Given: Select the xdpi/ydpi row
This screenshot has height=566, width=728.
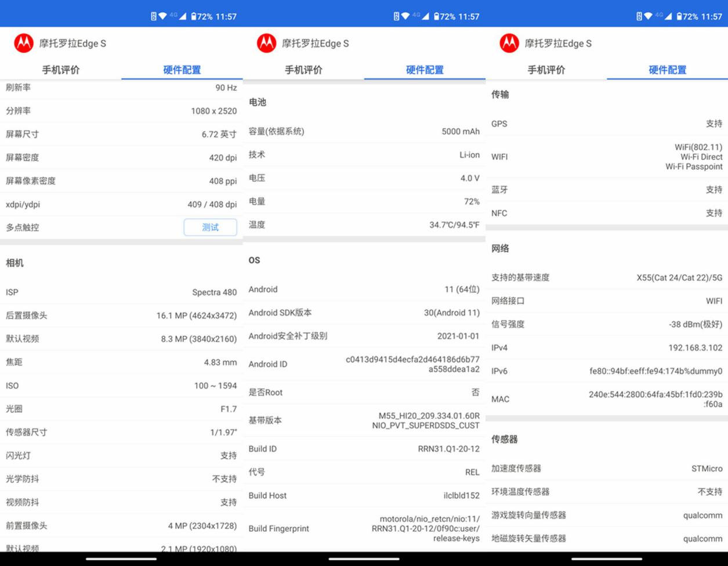Looking at the screenshot, I should (121, 204).
